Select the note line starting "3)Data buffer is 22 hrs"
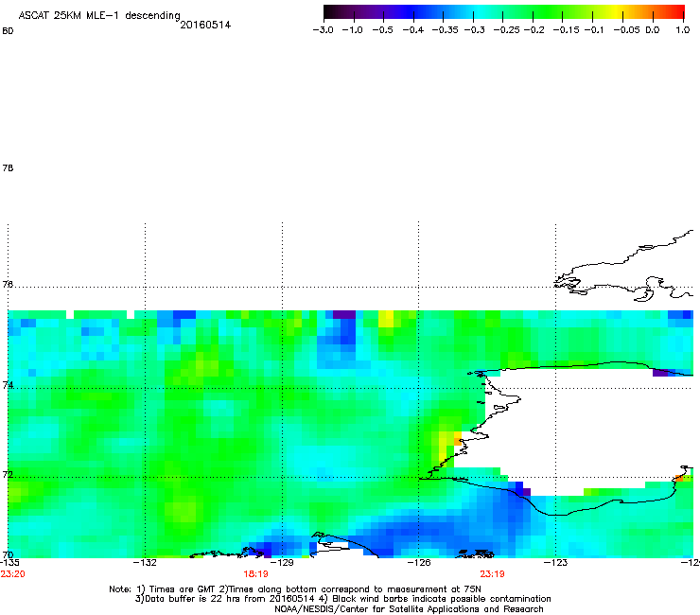This screenshot has width=700, height=615. [342, 599]
